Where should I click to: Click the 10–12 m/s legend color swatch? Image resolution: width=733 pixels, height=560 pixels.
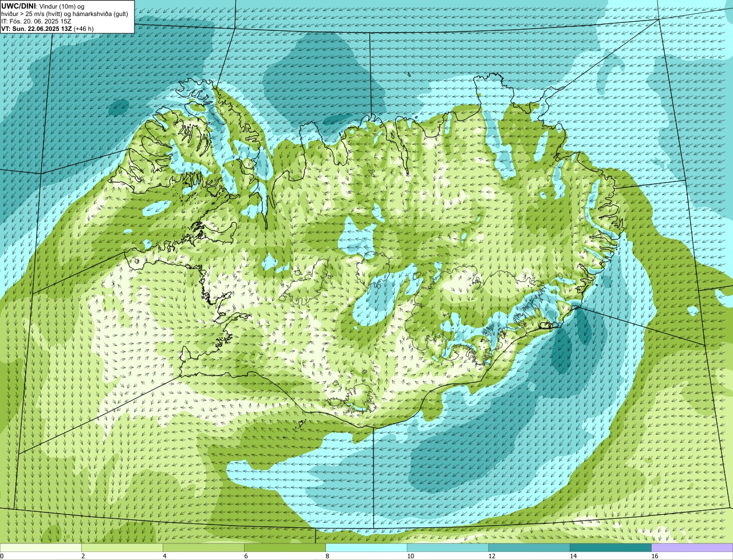click(448, 548)
